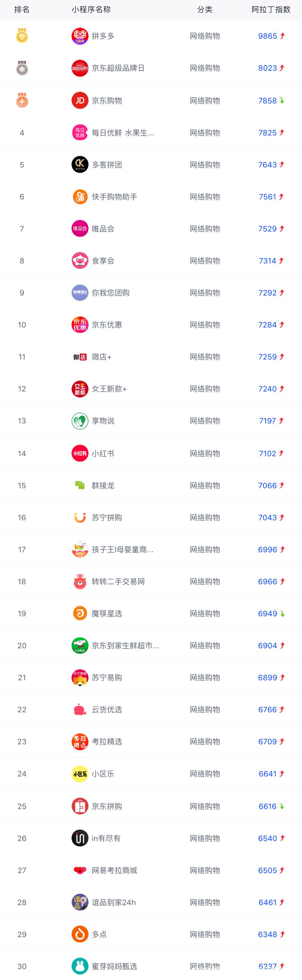Click the 多点 orange flame icon
This screenshot has height=980, width=302.
(x=80, y=934)
